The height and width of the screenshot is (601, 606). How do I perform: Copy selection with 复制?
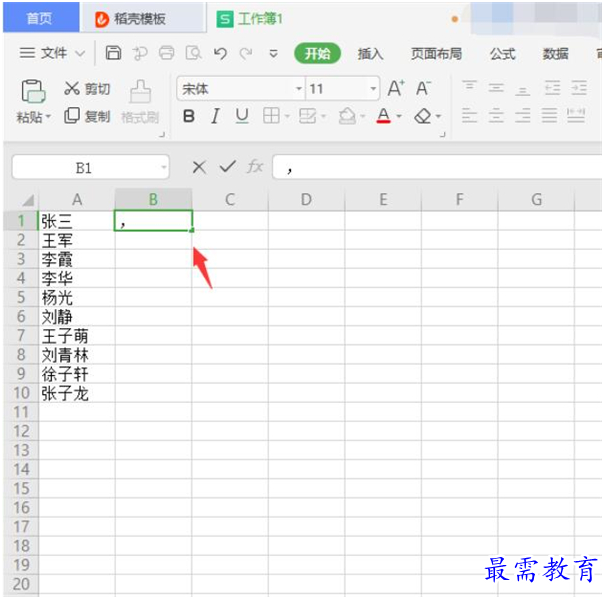coord(87,116)
